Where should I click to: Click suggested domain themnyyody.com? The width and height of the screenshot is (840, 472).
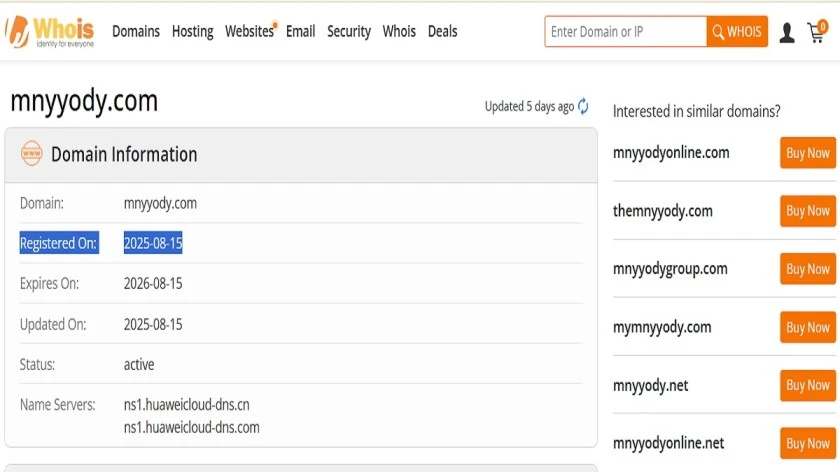pyautogui.click(x=663, y=211)
